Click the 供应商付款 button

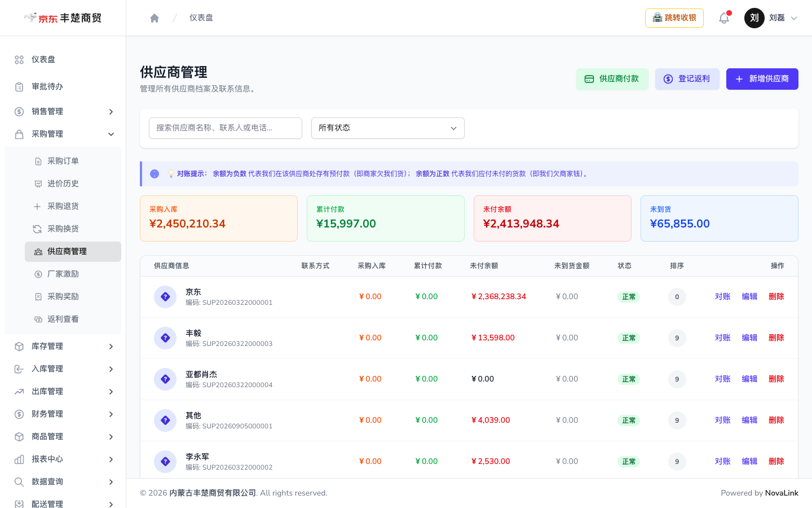coord(612,79)
